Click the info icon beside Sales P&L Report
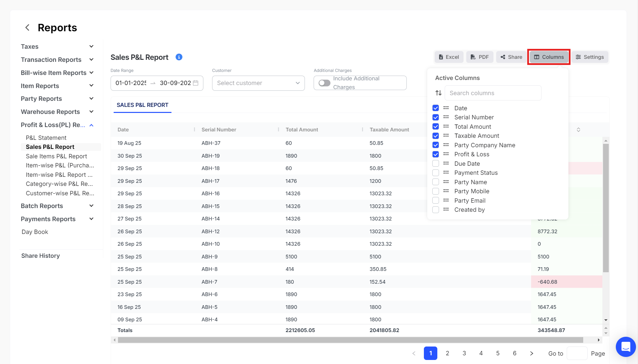 179,57
